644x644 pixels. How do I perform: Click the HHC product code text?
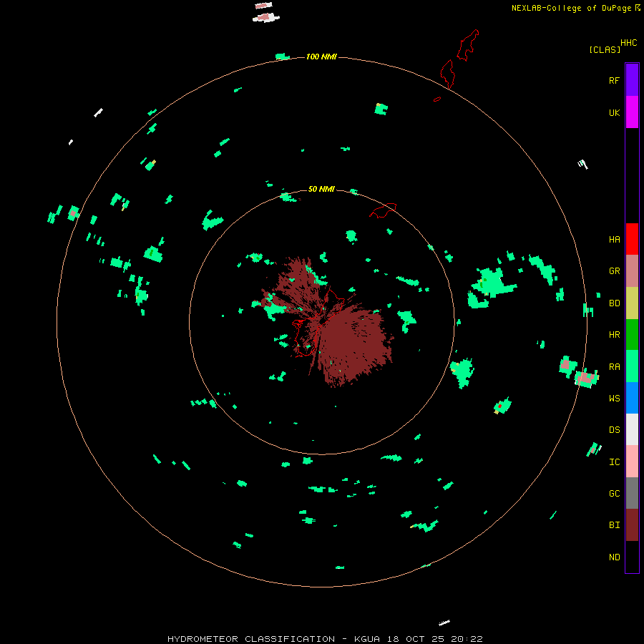click(x=628, y=43)
